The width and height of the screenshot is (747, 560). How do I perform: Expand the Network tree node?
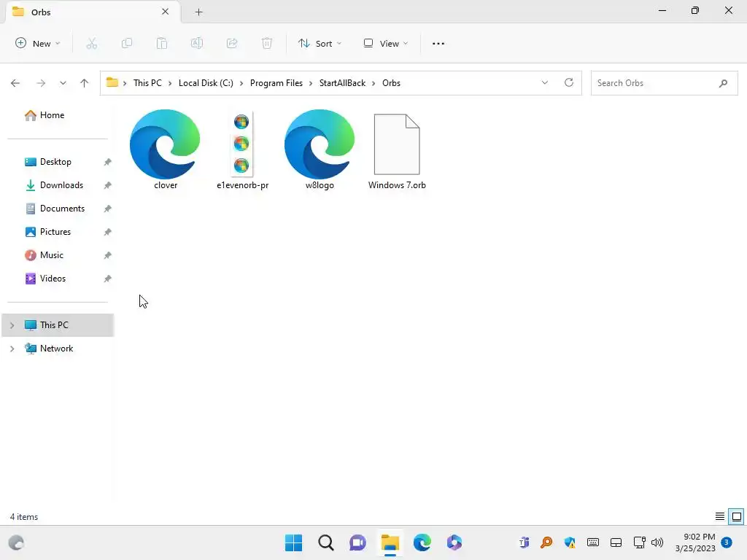pos(12,349)
